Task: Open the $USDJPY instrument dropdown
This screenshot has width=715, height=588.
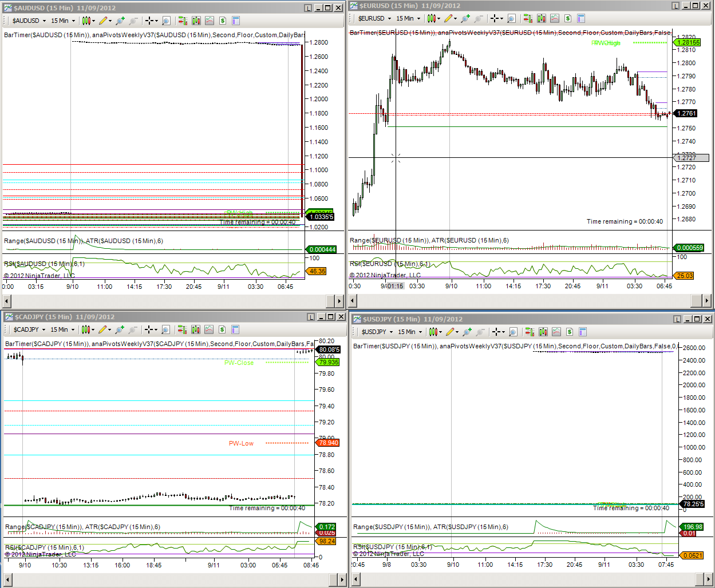Action: 377,332
